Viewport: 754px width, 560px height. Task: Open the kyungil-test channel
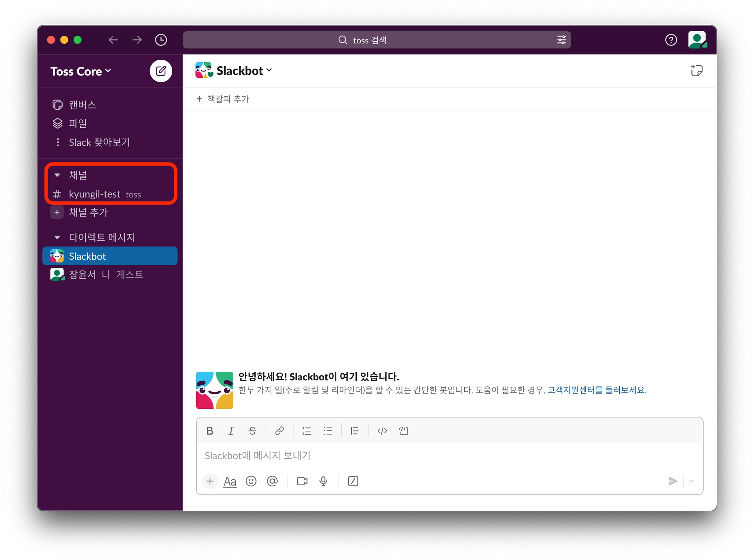95,194
